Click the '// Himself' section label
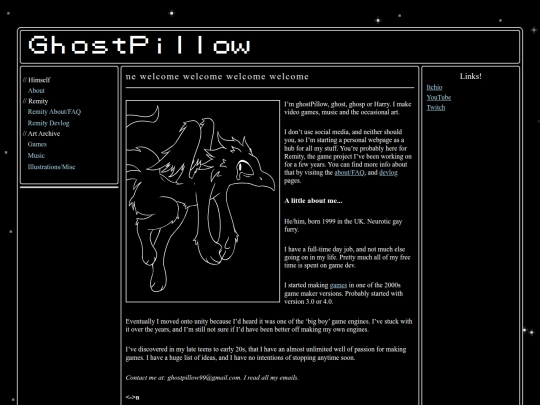540x405 pixels. (37, 80)
